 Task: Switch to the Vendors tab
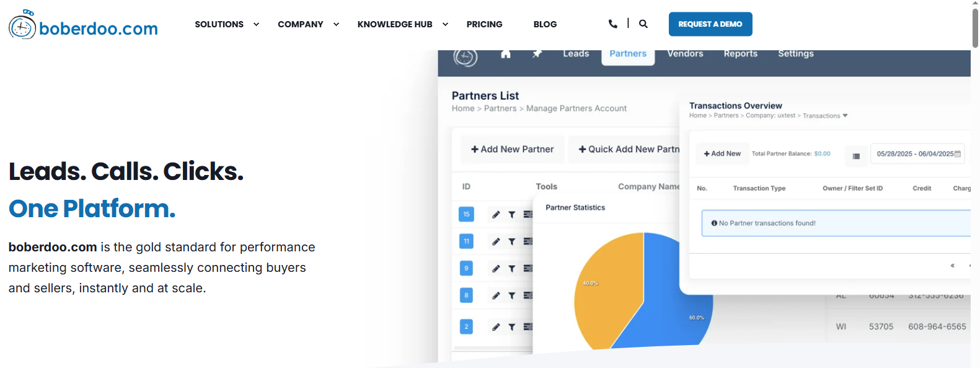[x=685, y=54]
